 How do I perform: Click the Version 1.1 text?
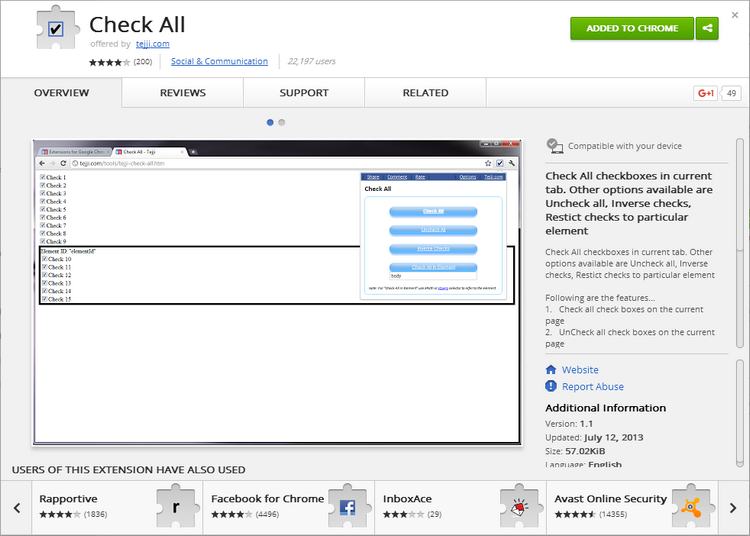[569, 424]
